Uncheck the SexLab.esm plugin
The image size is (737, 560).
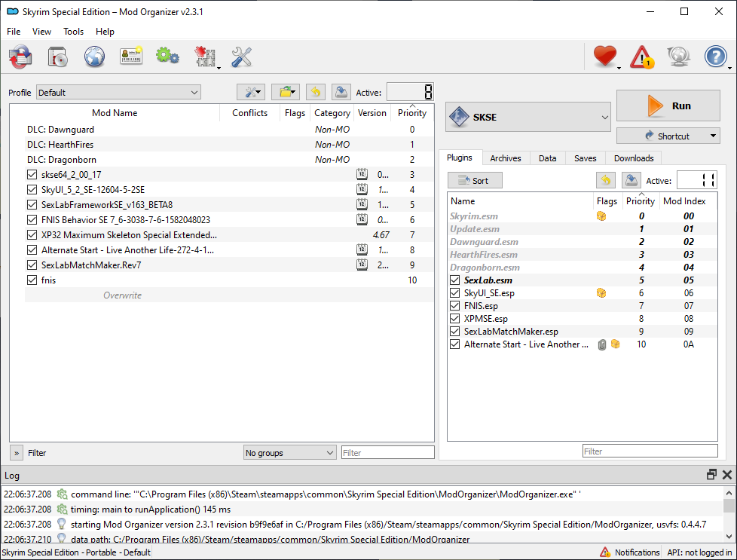pos(454,280)
